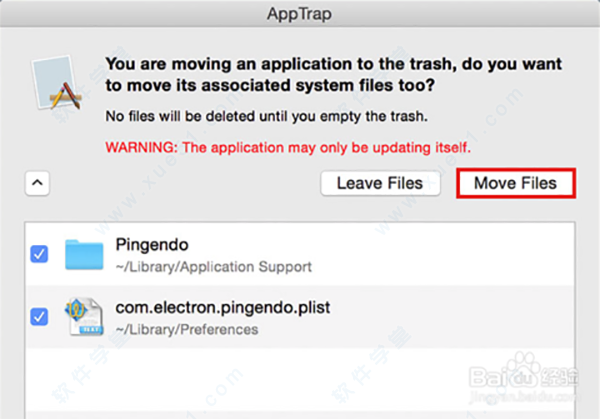Click the jingyan.baidu.com watermark text
Screen dimensions: 600x419
pos(523,397)
